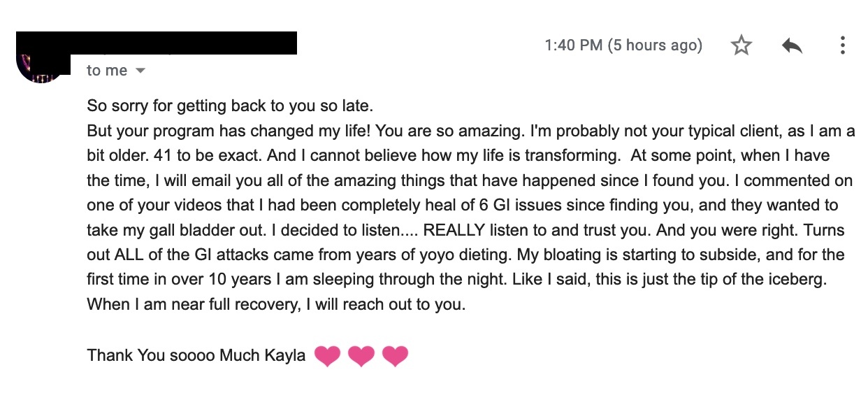Click the middle pink heart emoji
Screen dimensions: 868x393
pos(361,356)
